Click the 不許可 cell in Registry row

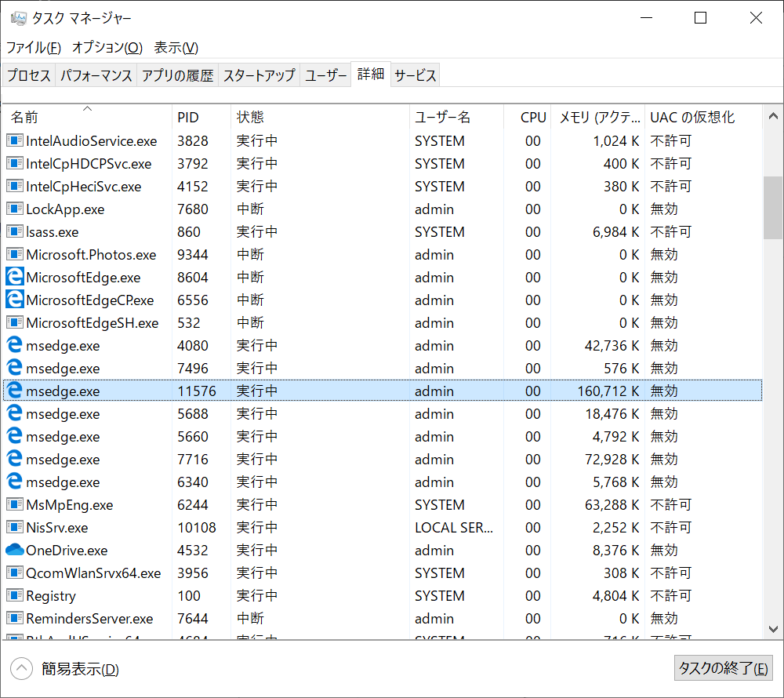tap(670, 595)
